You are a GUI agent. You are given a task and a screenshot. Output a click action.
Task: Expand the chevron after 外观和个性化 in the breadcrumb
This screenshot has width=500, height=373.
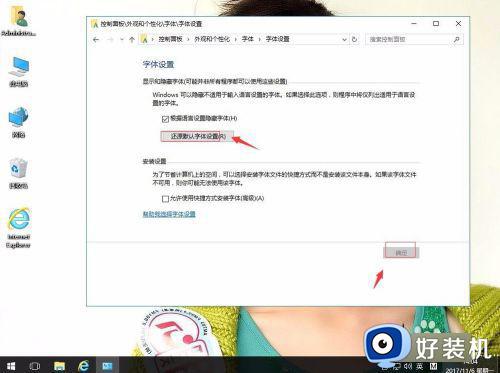pos(236,39)
